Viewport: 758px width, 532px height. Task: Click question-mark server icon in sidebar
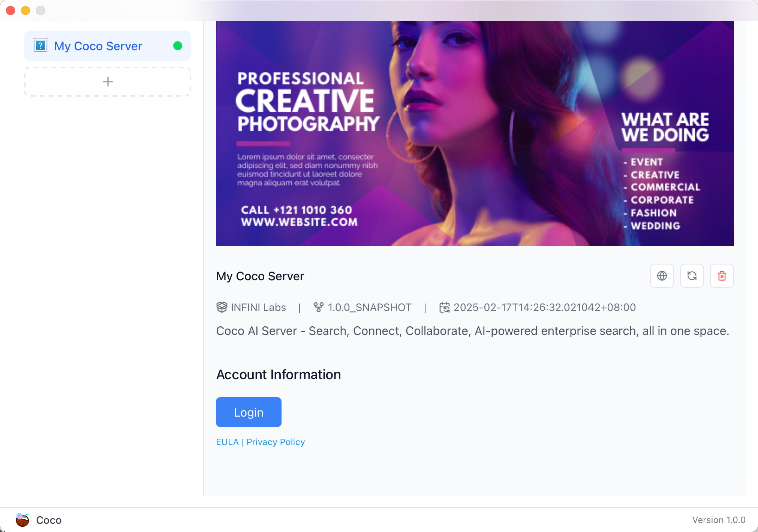tap(40, 46)
